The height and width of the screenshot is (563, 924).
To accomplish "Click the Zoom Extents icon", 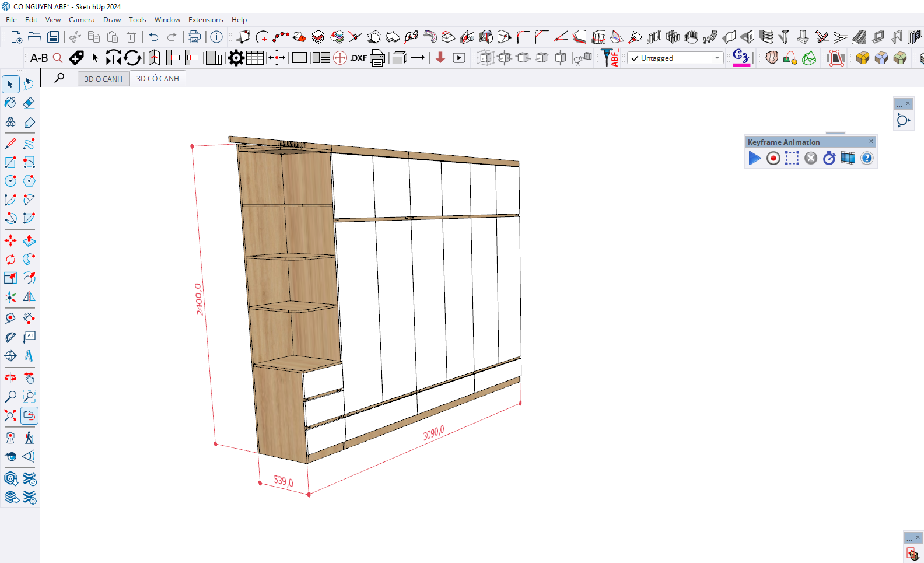I will 10,415.
